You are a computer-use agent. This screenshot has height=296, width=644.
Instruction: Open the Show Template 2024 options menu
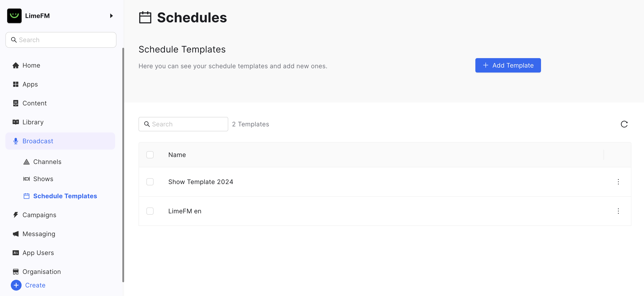pos(618,182)
